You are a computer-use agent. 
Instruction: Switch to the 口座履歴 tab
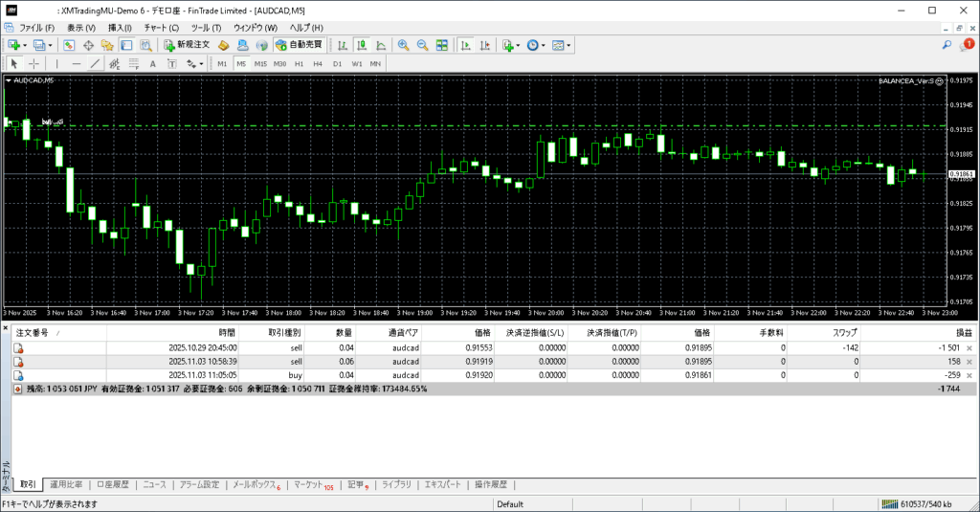(113, 484)
